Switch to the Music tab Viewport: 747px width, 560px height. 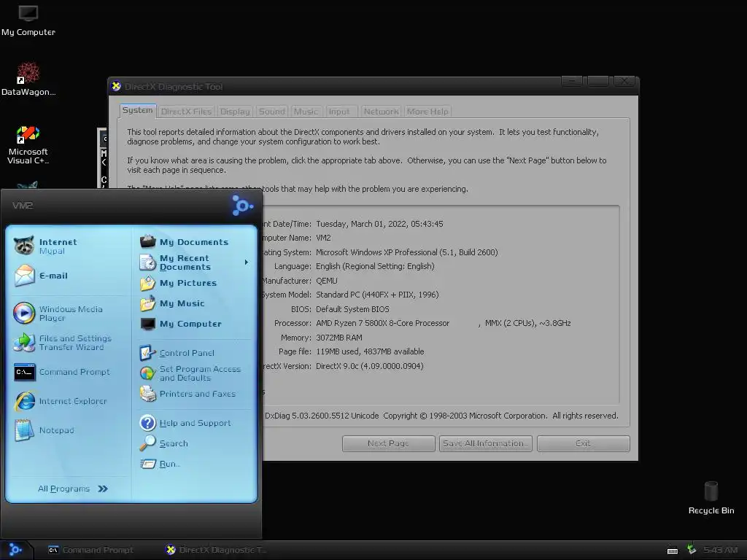(x=306, y=112)
